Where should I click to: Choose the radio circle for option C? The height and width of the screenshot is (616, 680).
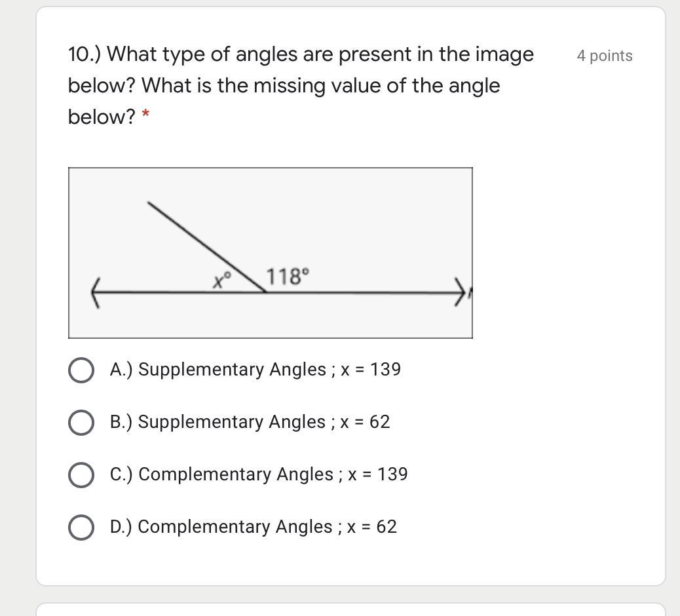81,474
